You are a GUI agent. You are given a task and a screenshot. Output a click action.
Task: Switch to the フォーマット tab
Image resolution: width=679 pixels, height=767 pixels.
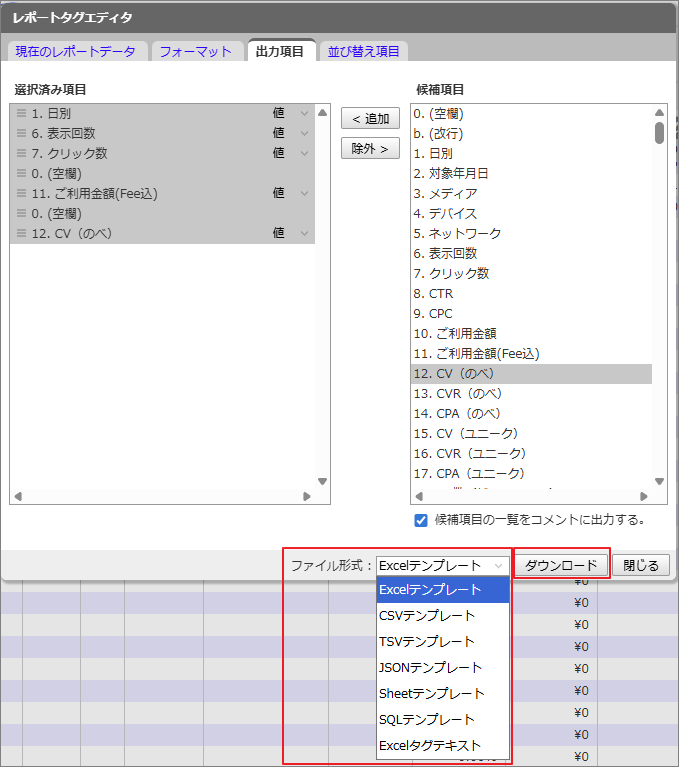[196, 51]
